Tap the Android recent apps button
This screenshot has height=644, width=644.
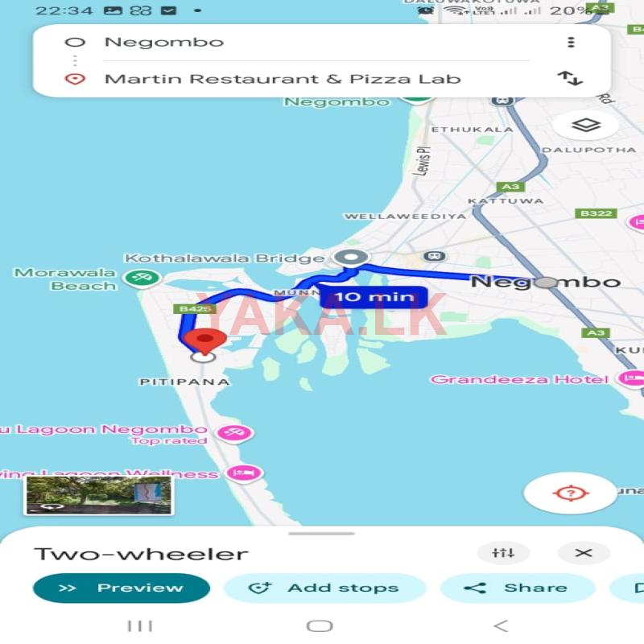point(140,626)
